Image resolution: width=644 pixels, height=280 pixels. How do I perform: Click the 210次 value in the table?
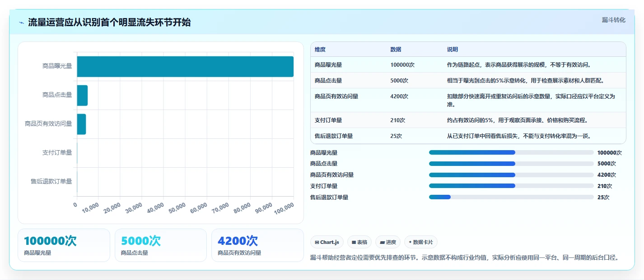click(x=398, y=120)
